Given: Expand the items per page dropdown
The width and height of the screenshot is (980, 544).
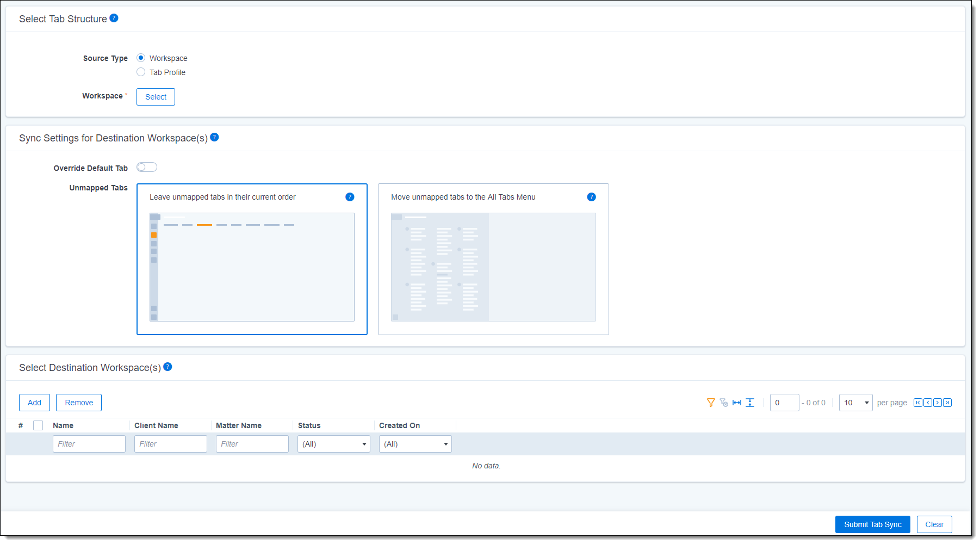Looking at the screenshot, I should click(855, 403).
